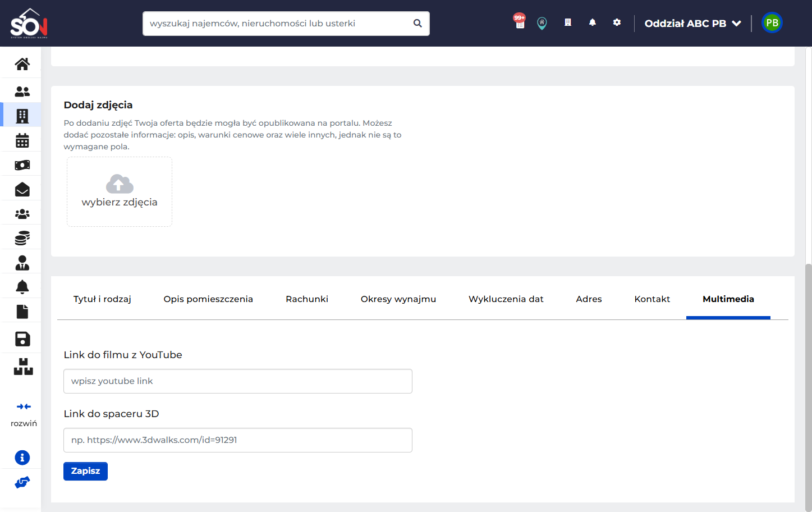Open the stacked boxes sidebar icon
812x512 pixels.
pos(24,367)
